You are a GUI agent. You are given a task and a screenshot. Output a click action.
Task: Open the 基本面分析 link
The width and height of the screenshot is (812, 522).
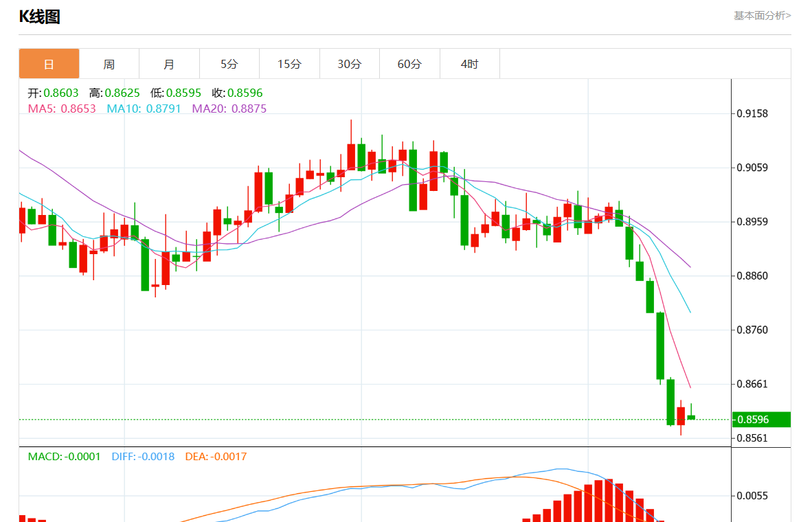pos(763,16)
